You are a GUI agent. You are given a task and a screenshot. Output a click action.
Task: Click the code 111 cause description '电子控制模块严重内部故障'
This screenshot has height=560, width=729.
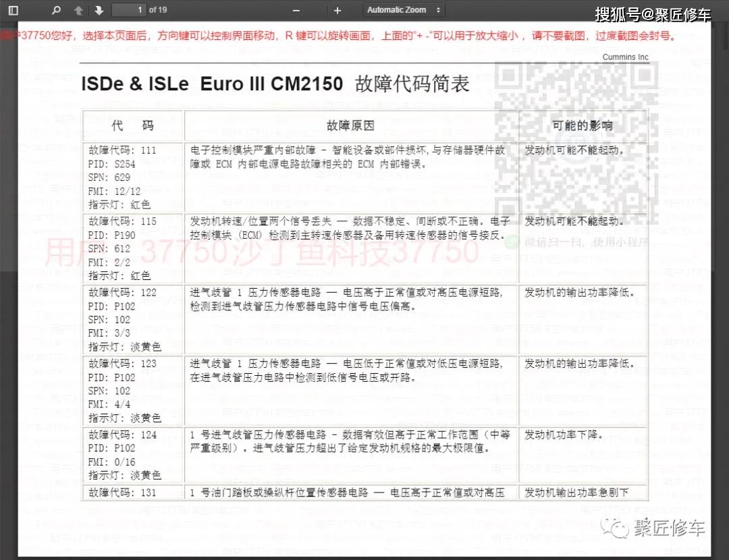[252, 150]
